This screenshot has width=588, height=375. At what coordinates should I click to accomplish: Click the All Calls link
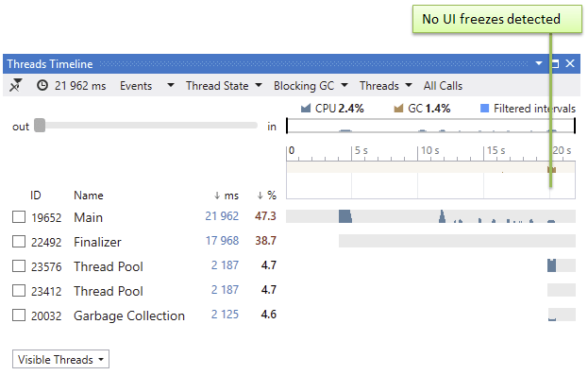443,86
